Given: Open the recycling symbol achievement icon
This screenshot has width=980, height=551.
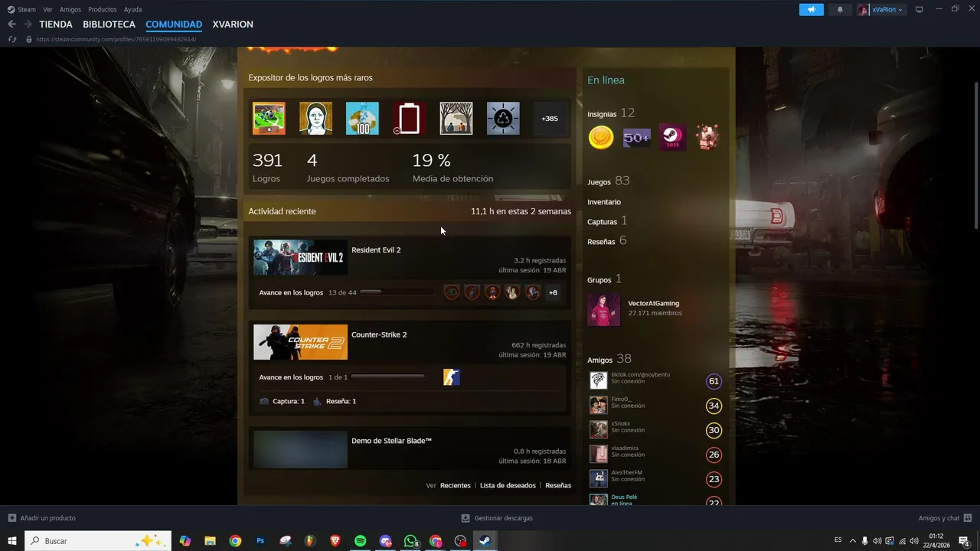Looking at the screenshot, I should point(502,119).
